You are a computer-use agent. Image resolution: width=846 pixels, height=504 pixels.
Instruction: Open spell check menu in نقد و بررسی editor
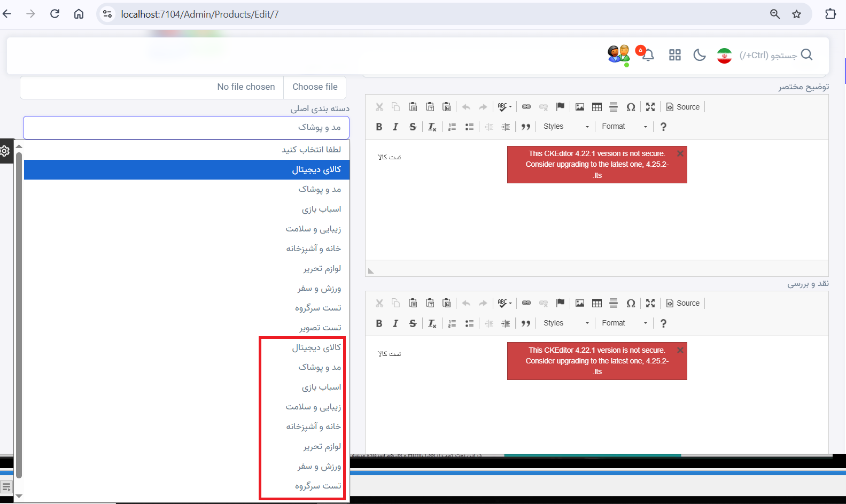[505, 303]
